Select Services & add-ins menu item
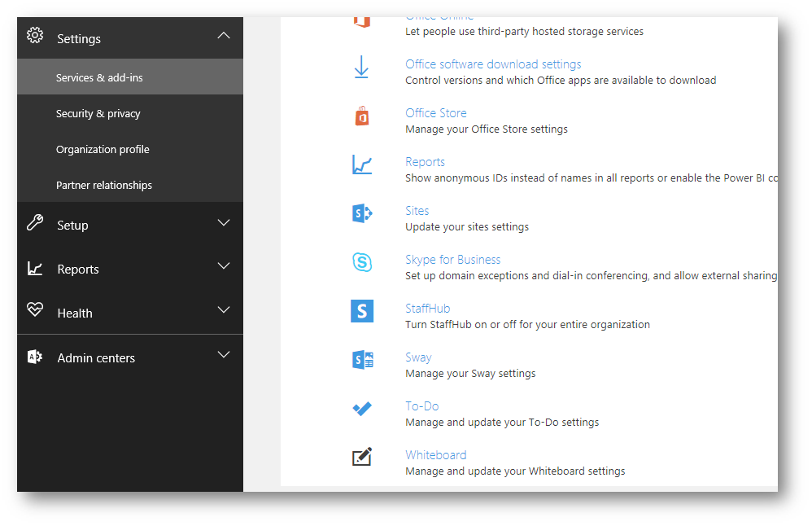This screenshot has width=812, height=526. pyautogui.click(x=130, y=77)
